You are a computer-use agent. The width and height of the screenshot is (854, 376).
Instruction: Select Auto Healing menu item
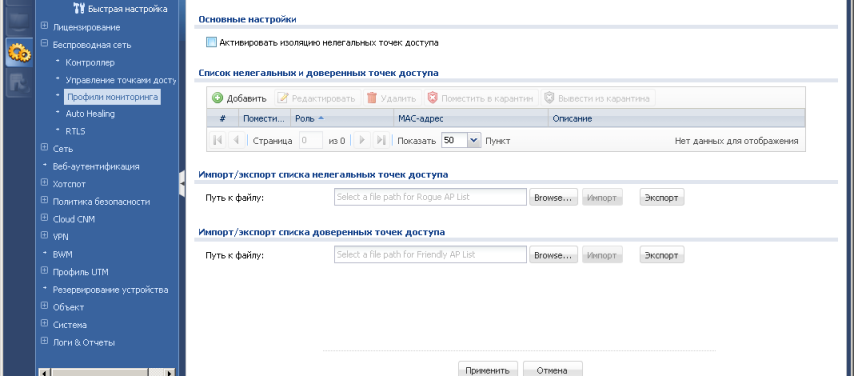pos(90,114)
